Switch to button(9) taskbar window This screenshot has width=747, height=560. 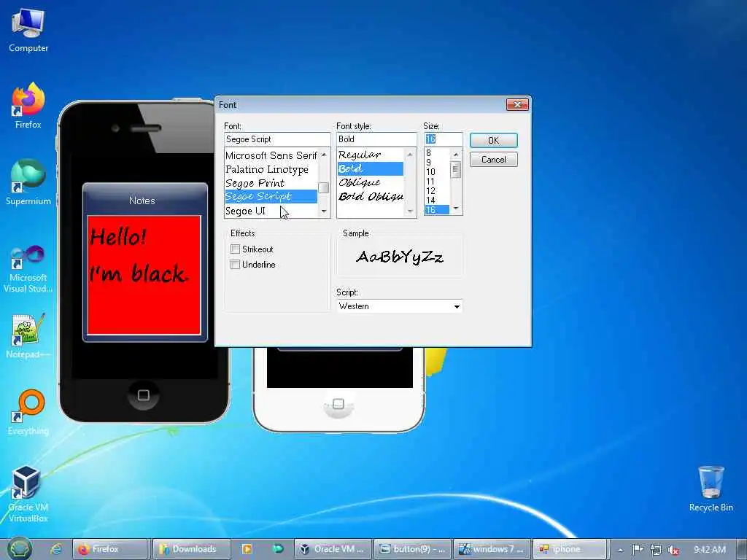413,549
